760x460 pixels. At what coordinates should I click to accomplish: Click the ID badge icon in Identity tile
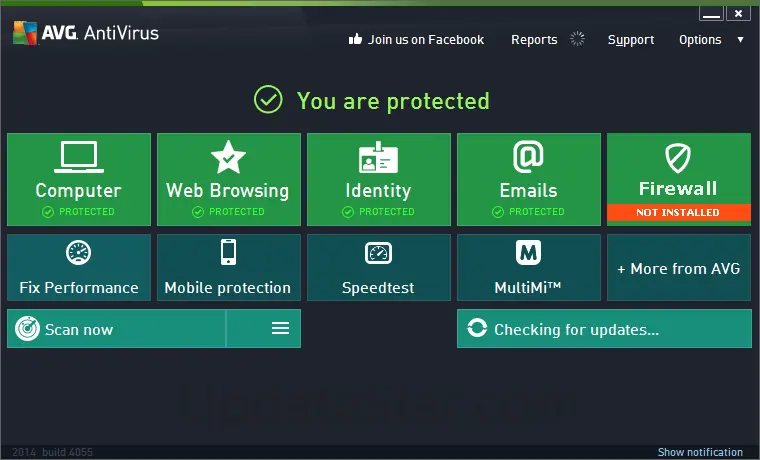pos(378,158)
